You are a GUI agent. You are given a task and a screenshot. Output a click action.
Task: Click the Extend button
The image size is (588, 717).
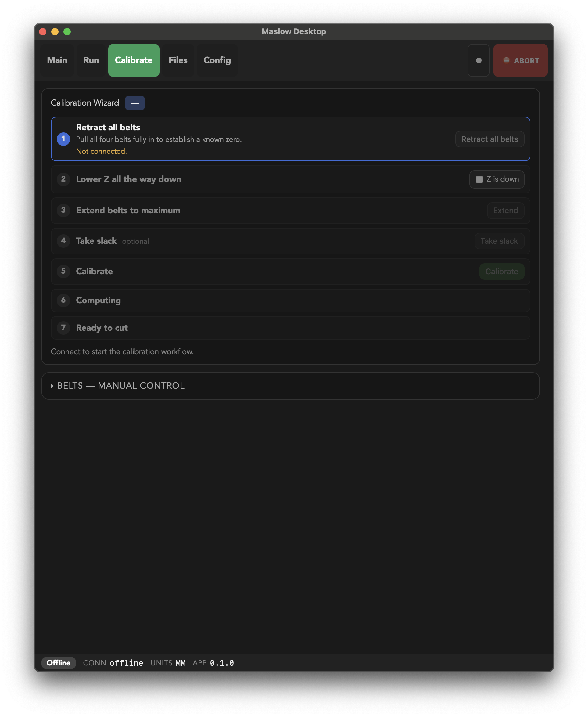pos(505,211)
